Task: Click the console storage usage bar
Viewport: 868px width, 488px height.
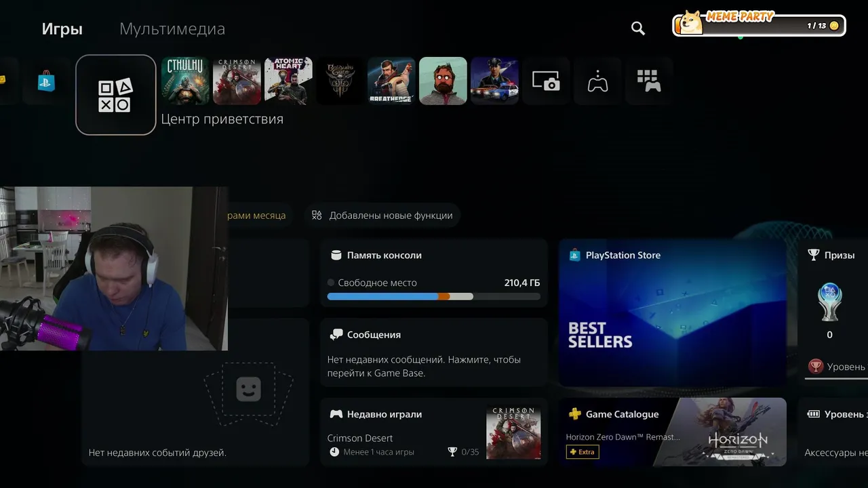Action: 434,296
